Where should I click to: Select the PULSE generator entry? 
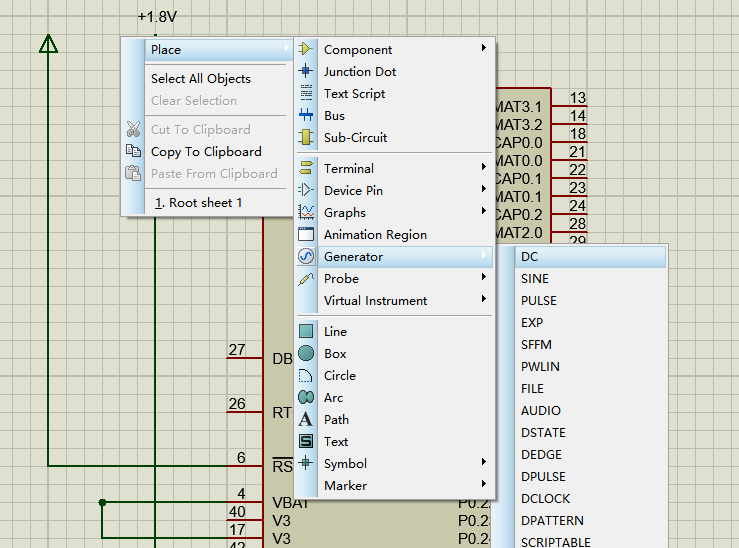point(539,301)
